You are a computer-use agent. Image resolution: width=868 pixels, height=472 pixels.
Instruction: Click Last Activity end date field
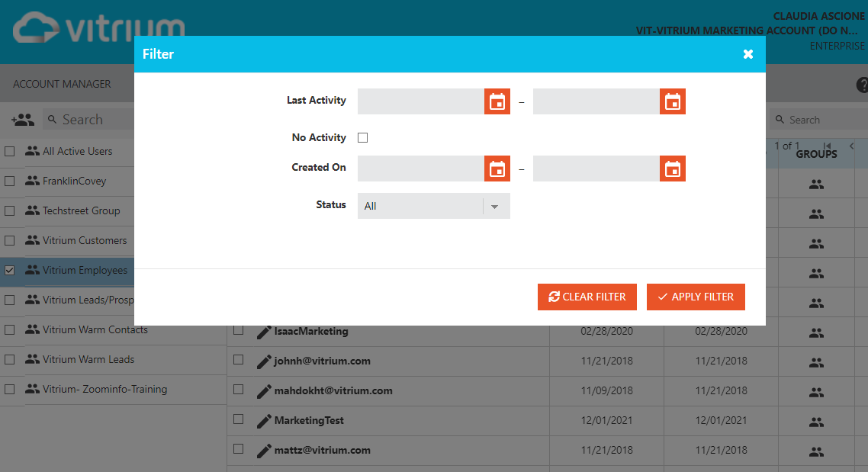pyautogui.click(x=596, y=102)
